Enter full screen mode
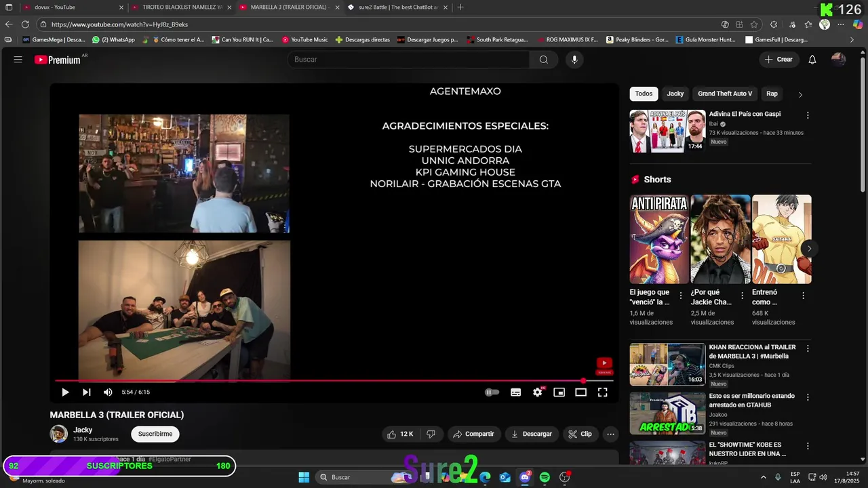This screenshot has height=488, width=868. click(x=602, y=392)
